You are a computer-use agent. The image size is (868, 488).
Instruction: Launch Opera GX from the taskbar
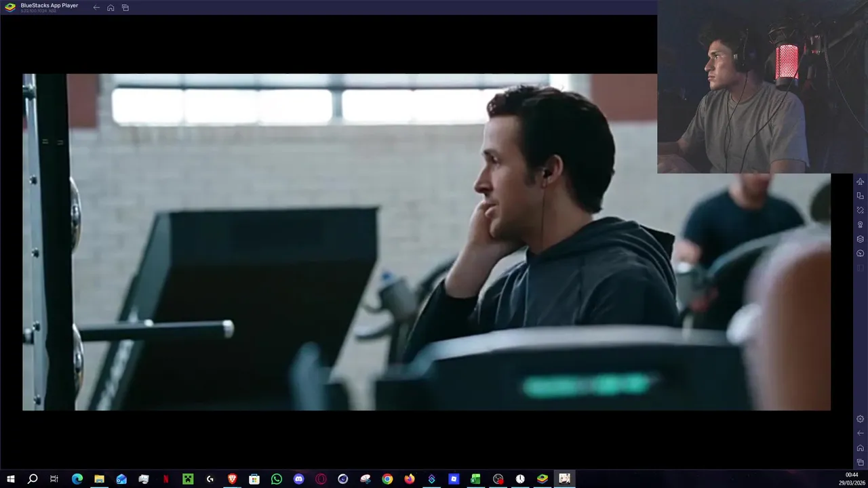point(321,479)
